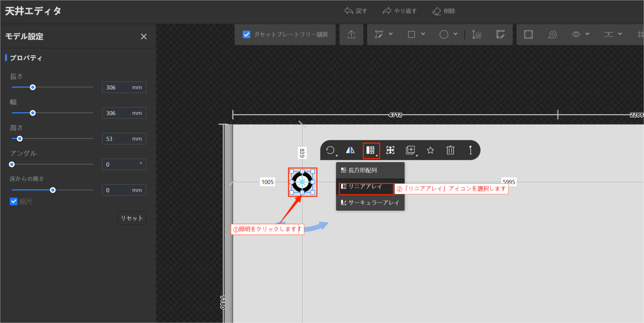Click the tape measure tool icon
644x323 pixels.
point(553,34)
